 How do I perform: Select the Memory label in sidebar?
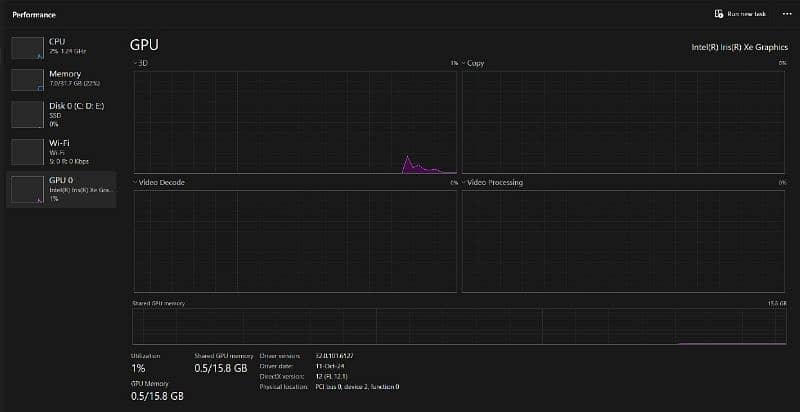(x=64, y=74)
